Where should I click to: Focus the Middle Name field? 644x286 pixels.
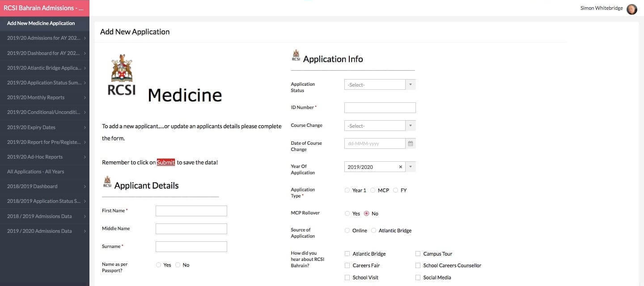click(x=191, y=229)
